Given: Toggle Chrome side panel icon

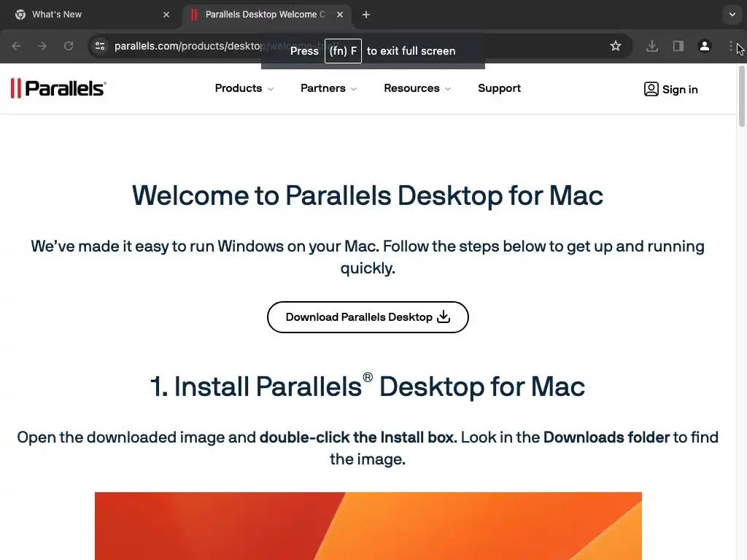Looking at the screenshot, I should 678,46.
